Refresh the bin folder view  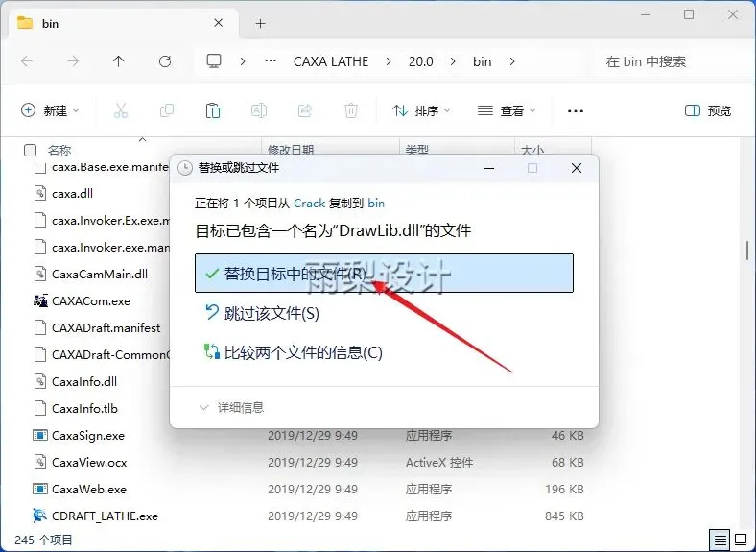165,61
